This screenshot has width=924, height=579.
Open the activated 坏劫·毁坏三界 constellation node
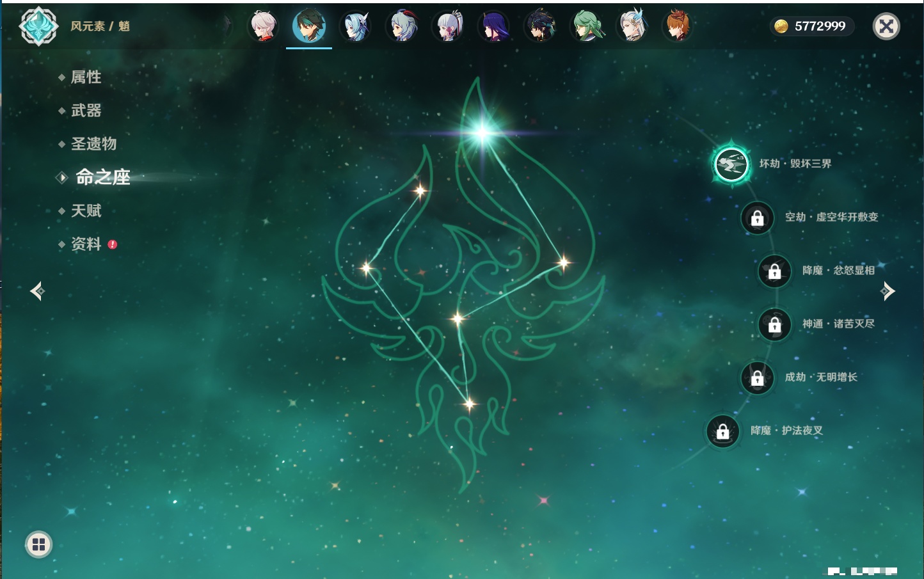click(731, 164)
